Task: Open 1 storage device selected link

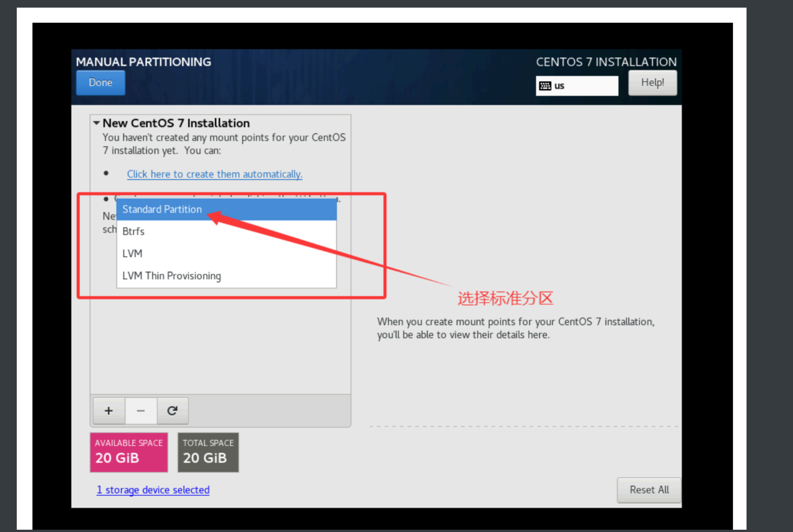Action: [x=153, y=490]
